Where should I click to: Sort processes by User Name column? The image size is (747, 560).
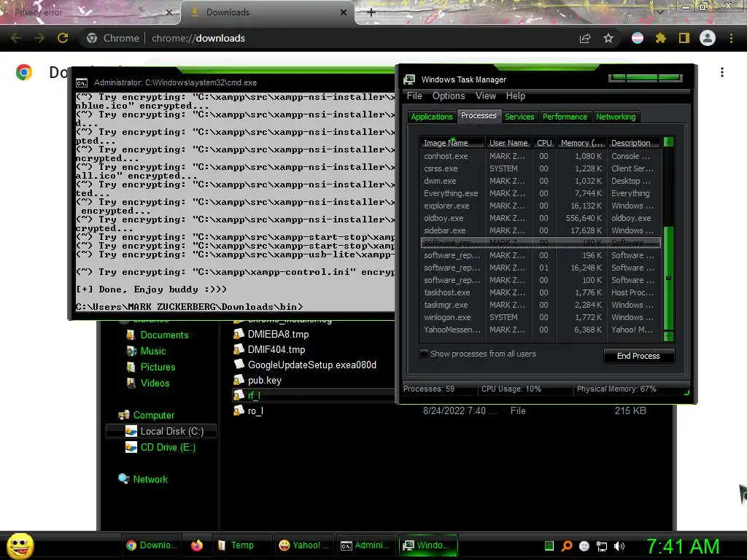coord(508,143)
